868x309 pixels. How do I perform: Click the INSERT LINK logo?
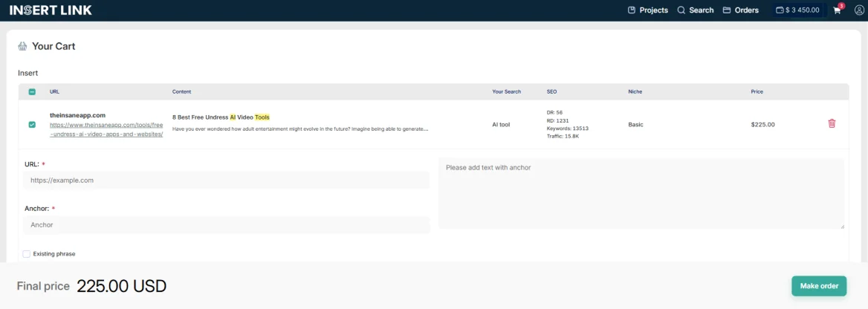click(51, 10)
